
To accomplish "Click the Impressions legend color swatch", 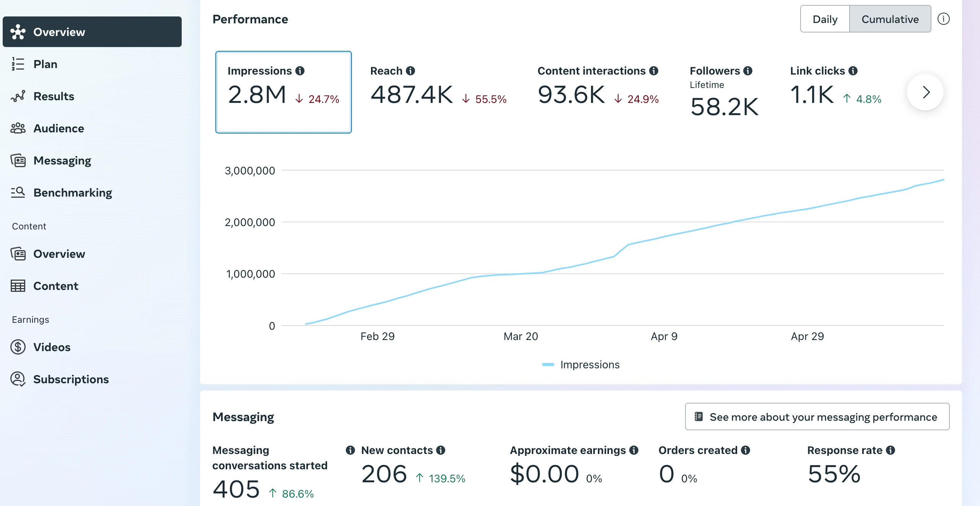I will pyautogui.click(x=548, y=364).
